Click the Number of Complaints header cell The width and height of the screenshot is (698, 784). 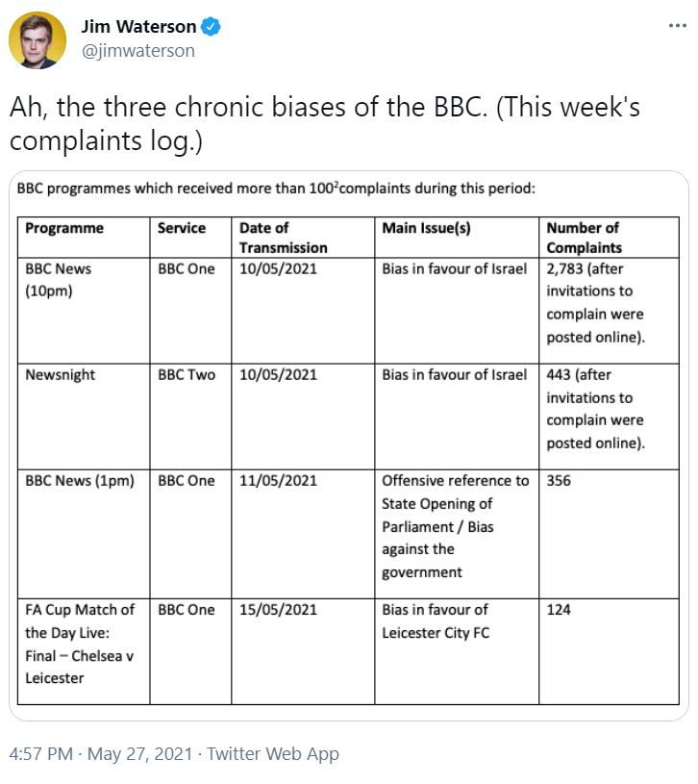coord(609,238)
